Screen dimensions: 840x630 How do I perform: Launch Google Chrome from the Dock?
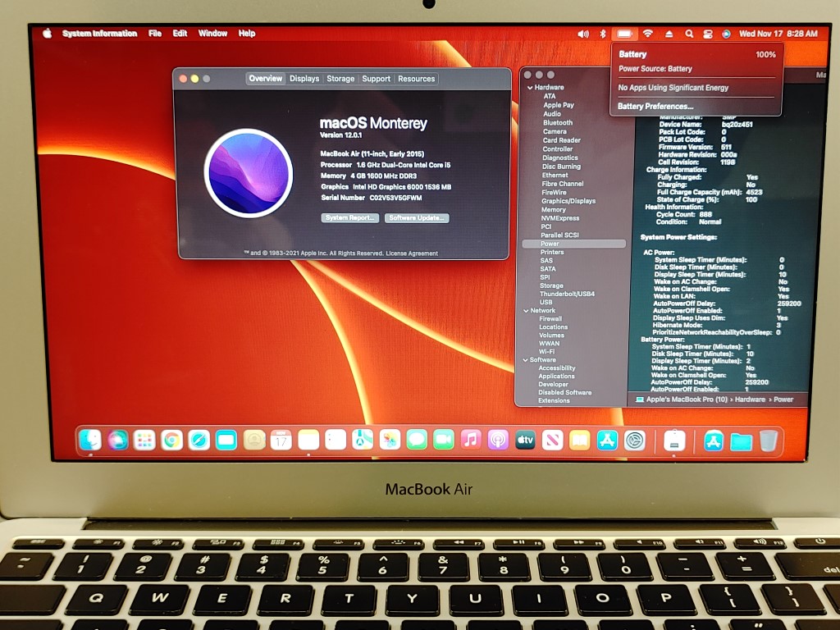[171, 441]
